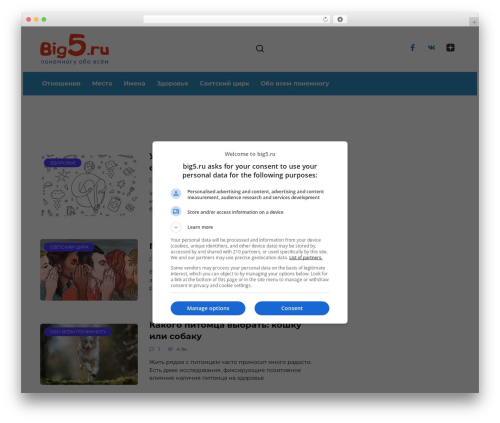
Task: Click the Personalised advertising and content text
Action: pos(255,194)
